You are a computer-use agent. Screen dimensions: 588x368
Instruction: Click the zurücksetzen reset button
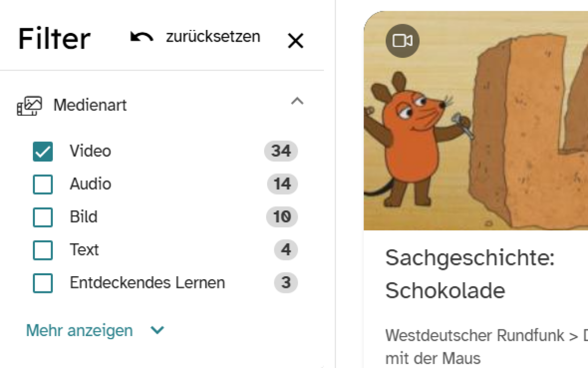point(213,37)
